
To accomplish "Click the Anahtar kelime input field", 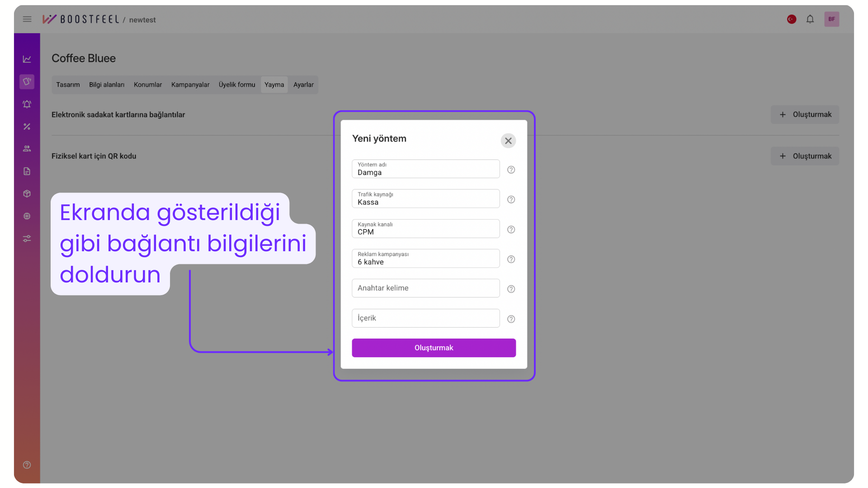I will point(425,288).
